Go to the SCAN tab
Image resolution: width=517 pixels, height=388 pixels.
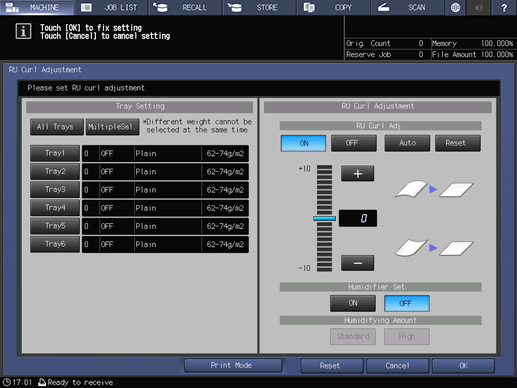(x=407, y=7)
